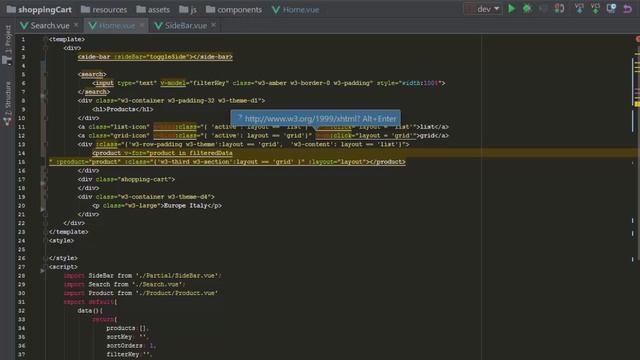This screenshot has width=640, height=360.
Task: Open the resources breadcrumb folder
Action: (x=104, y=9)
